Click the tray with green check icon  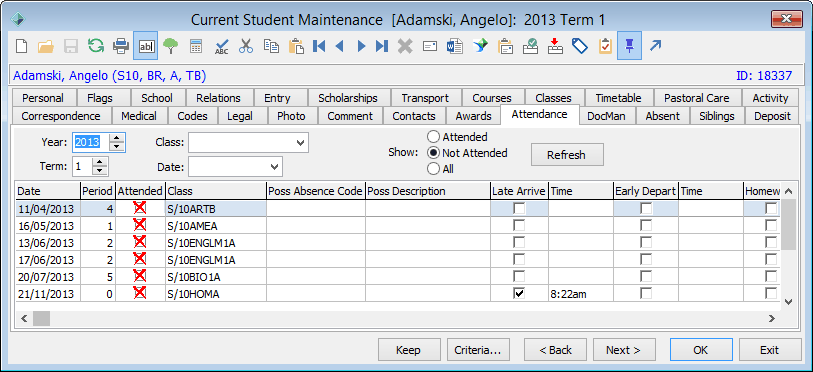(x=530, y=47)
